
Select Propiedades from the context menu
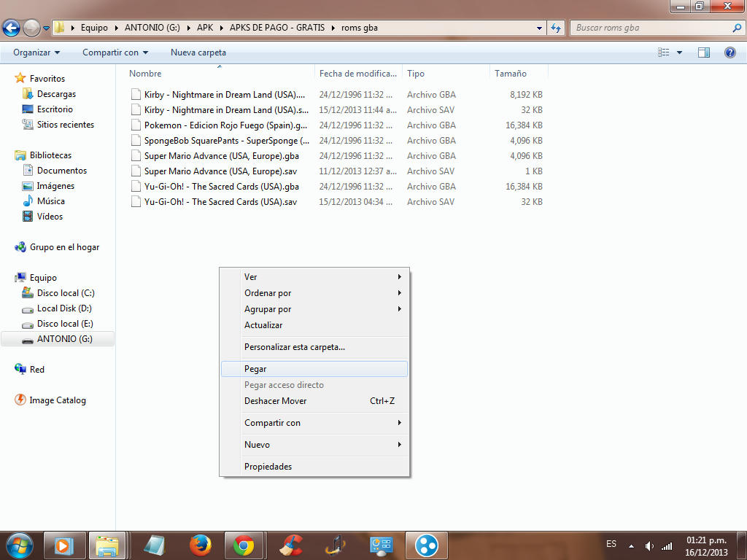click(268, 467)
